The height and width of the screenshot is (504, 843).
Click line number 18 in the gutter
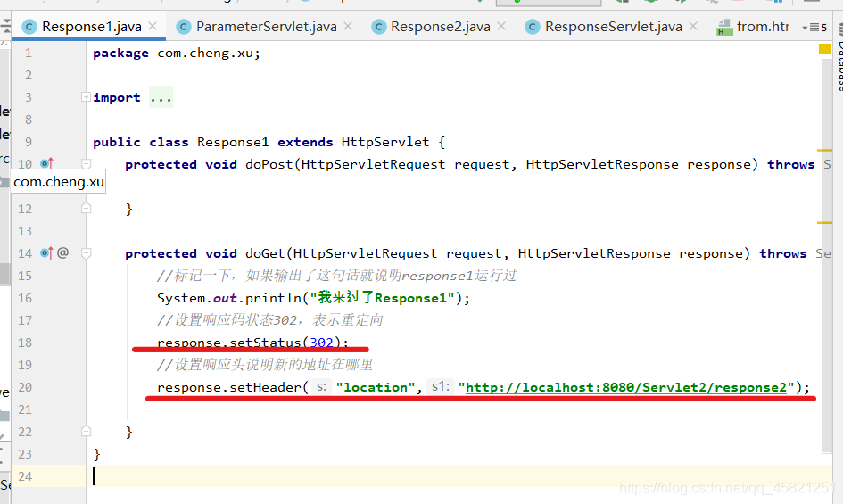point(25,343)
